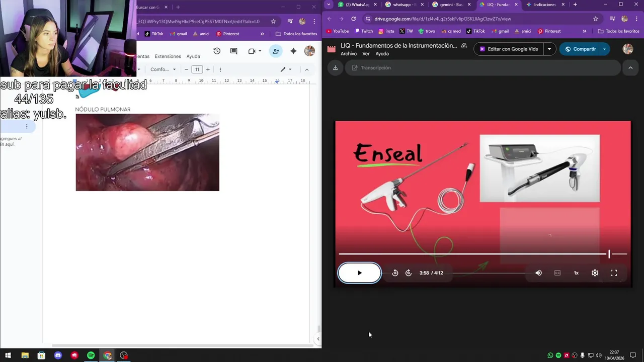Open the YouTube bookmark
This screenshot has width=644, height=362.
337,31
